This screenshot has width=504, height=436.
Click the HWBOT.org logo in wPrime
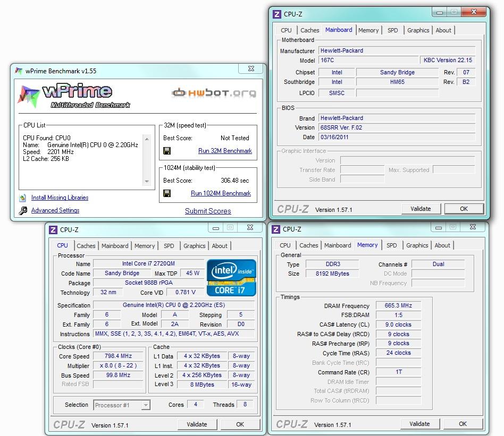tap(214, 93)
